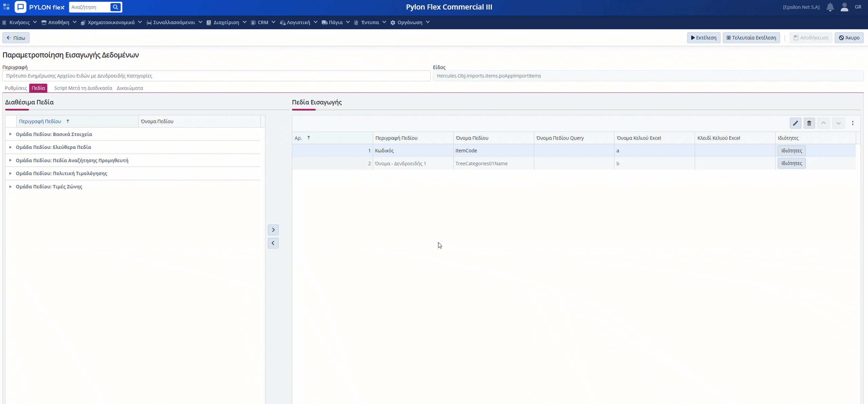Move the selected field up

(x=824, y=123)
